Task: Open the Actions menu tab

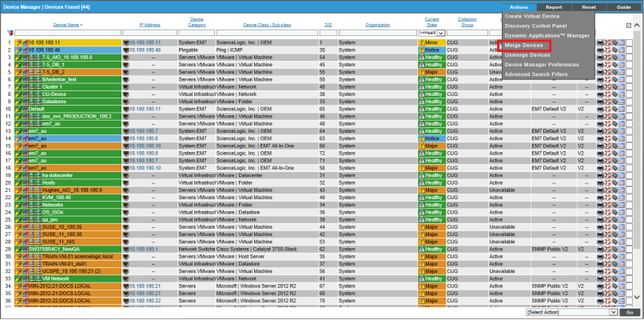Action: [519, 7]
